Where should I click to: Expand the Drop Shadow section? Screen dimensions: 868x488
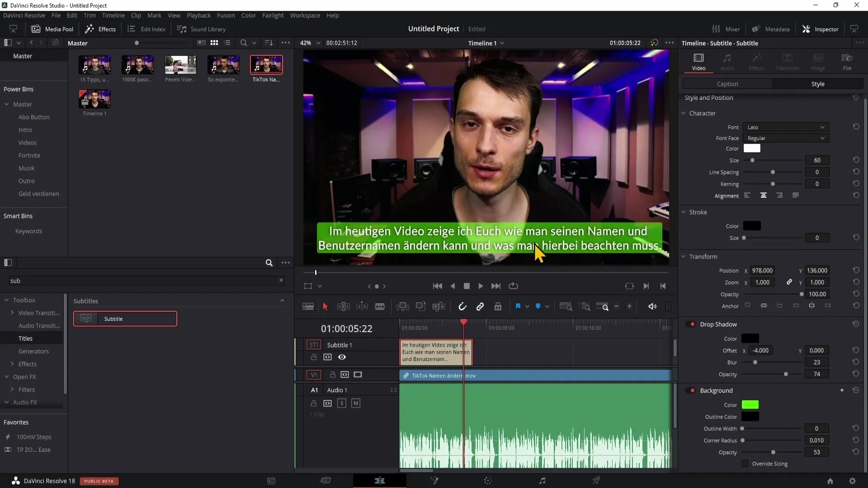point(718,324)
